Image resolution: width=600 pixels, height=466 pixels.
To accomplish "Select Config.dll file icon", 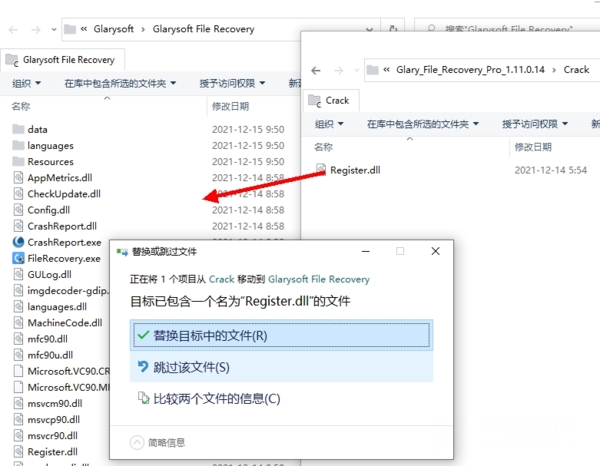I will coord(18,210).
